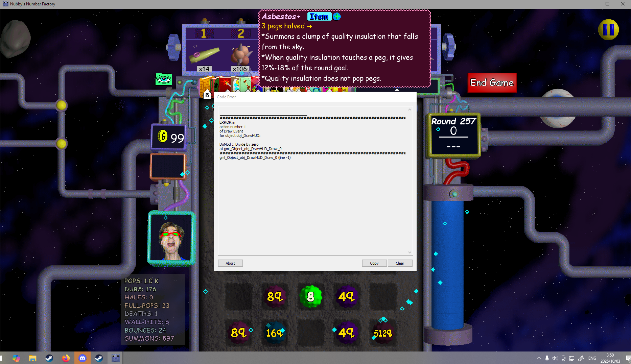This screenshot has height=364, width=631.
Task: Click the green peg numbered 8
Action: click(x=311, y=297)
